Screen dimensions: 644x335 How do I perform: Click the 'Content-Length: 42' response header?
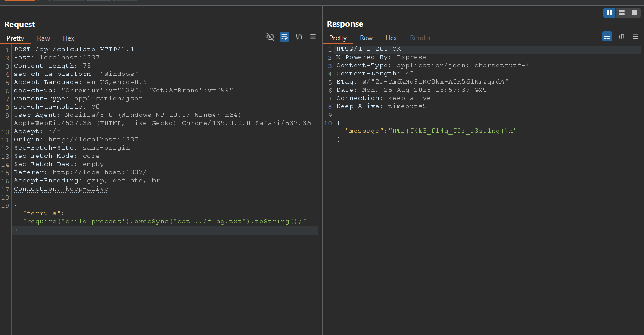(x=375, y=74)
